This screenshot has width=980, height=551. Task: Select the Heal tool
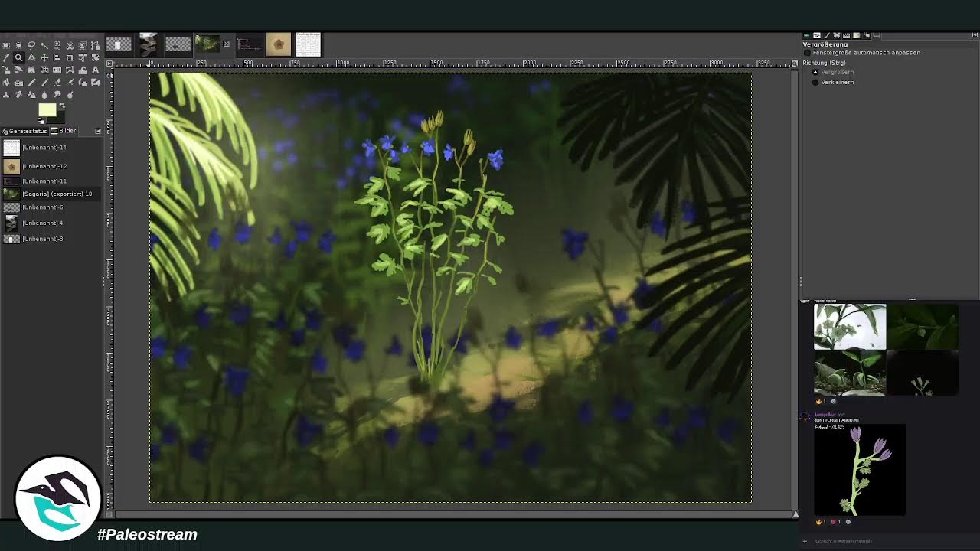click(x=18, y=95)
